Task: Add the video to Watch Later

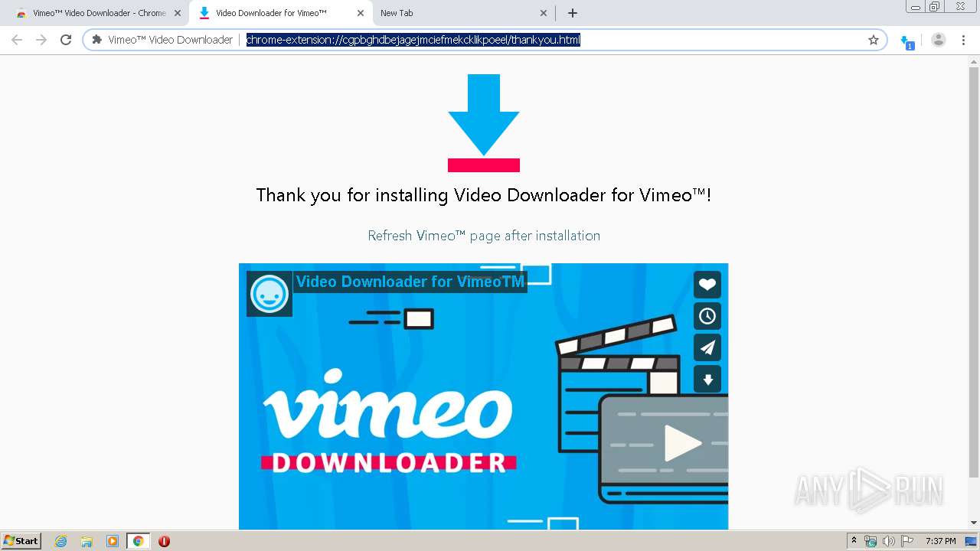Action: pos(707,316)
